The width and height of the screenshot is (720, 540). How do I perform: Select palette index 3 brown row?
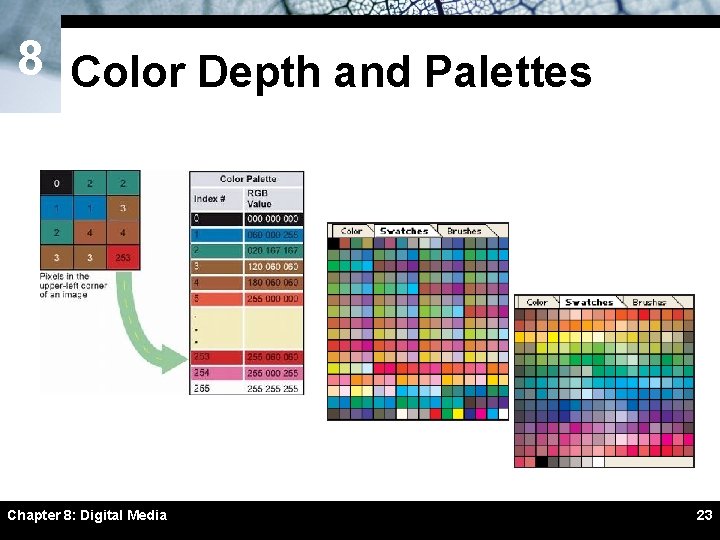tap(247, 267)
